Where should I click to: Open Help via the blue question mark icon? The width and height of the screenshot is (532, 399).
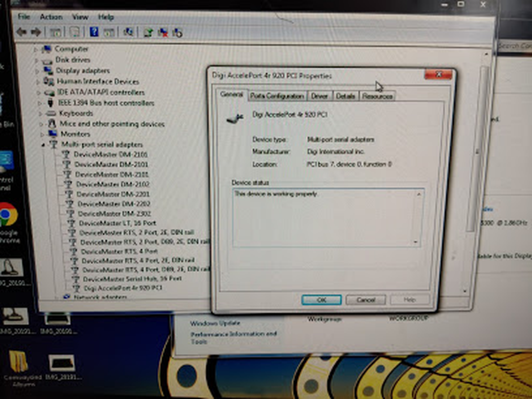tap(94, 32)
